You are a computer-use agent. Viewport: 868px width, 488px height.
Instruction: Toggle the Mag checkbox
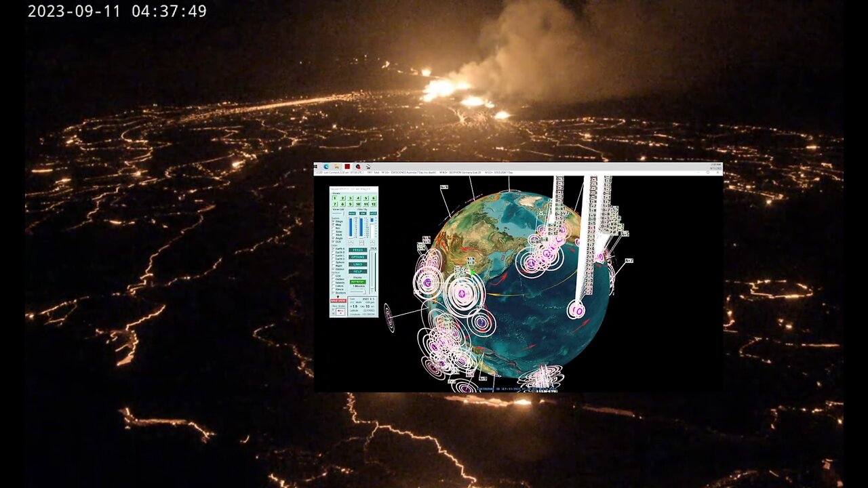click(333, 224)
